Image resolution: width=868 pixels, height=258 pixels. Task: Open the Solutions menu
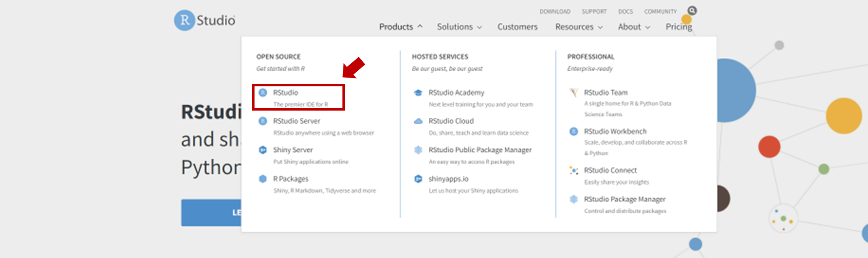pyautogui.click(x=455, y=27)
